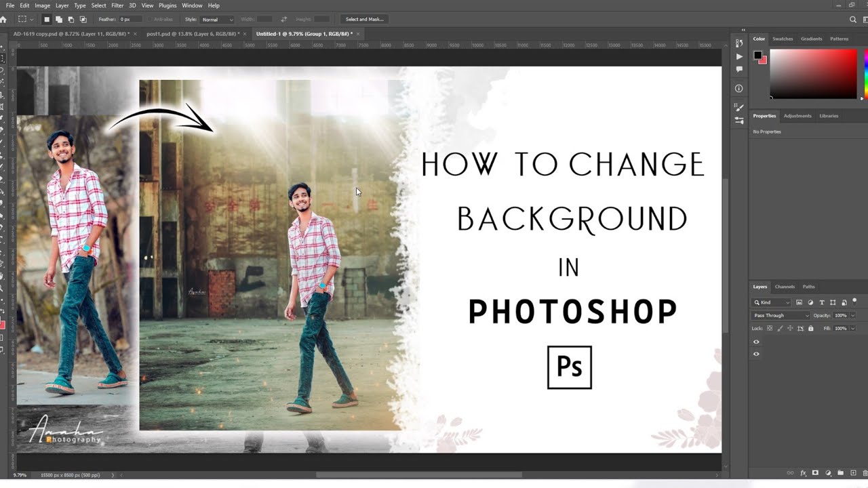Filter layers by adjustment layers icon
Viewport: 868px width, 488px height.
[810, 302]
